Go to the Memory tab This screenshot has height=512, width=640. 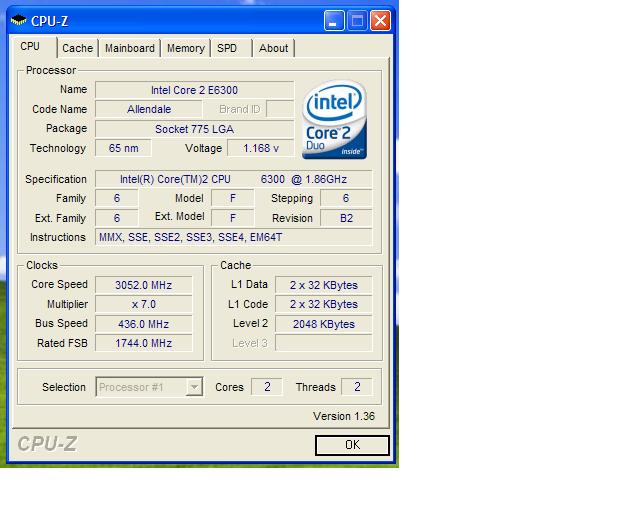click(185, 48)
